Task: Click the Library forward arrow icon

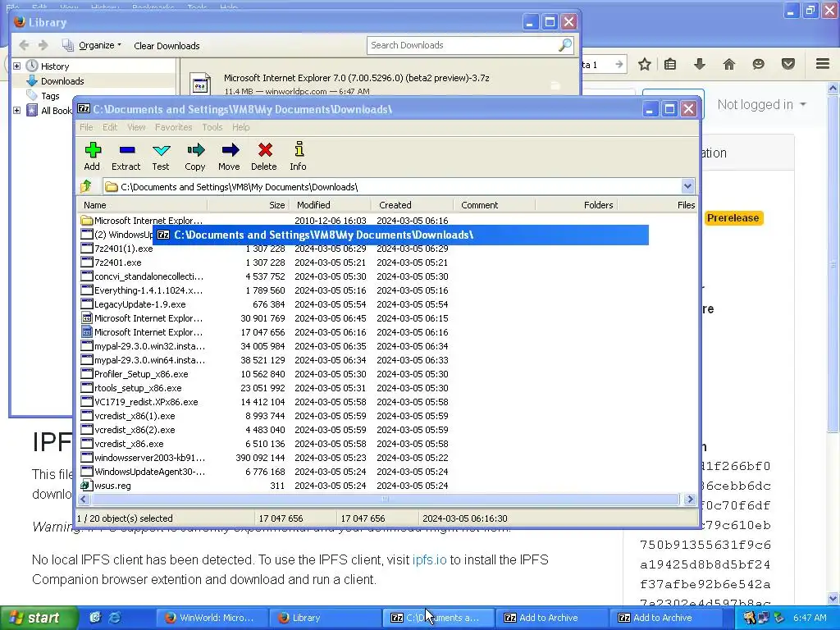Action: click(x=43, y=46)
